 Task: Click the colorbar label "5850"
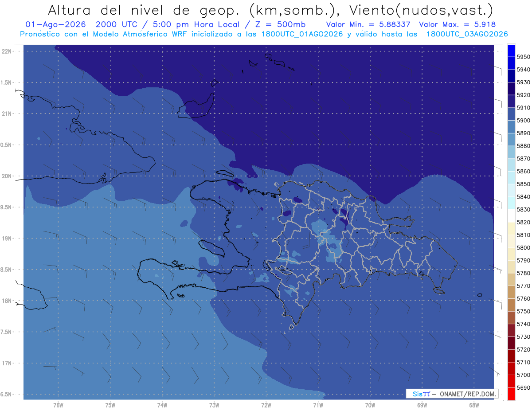[x=523, y=184]
